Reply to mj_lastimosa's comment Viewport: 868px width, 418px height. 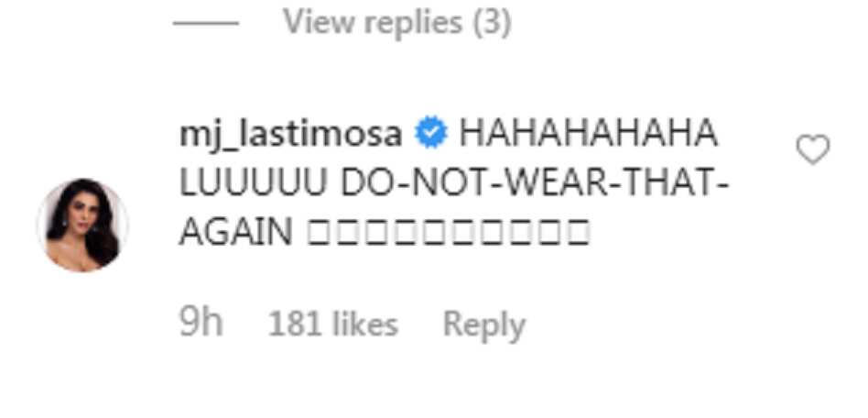(x=483, y=325)
